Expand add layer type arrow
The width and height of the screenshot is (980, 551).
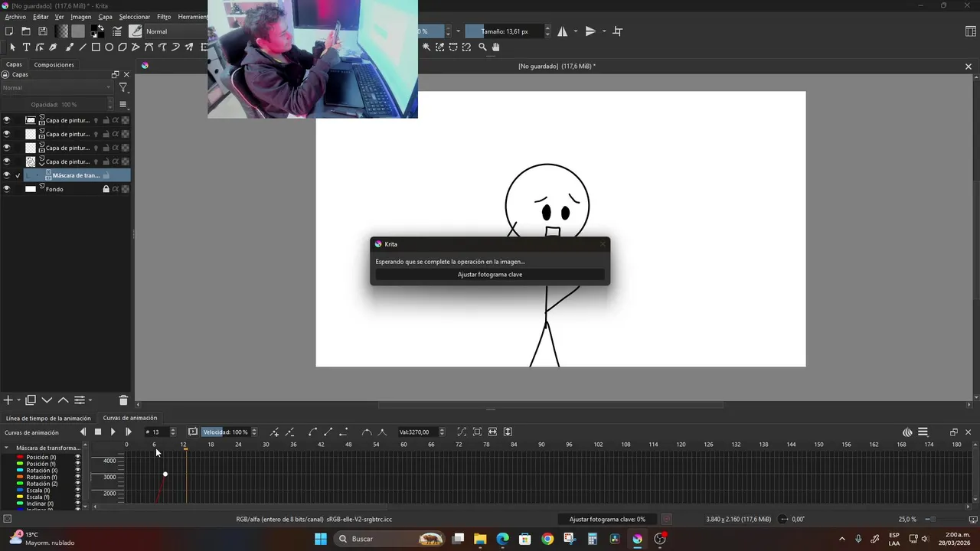click(x=18, y=400)
